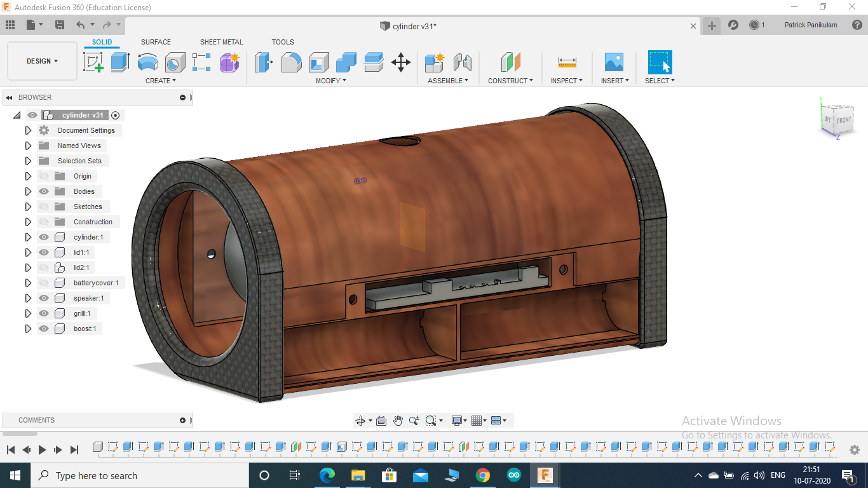Click the Save icon
Image resolution: width=868 pixels, height=488 pixels.
coord(60,25)
